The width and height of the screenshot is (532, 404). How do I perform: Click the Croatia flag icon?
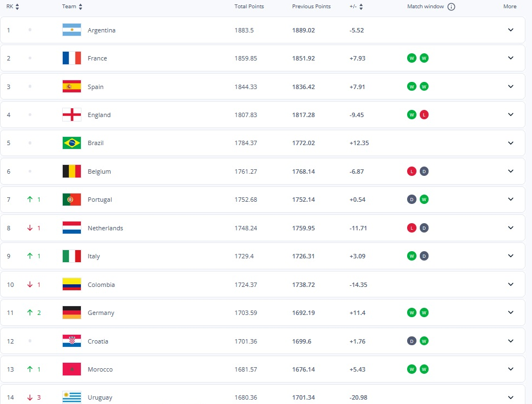tap(72, 341)
